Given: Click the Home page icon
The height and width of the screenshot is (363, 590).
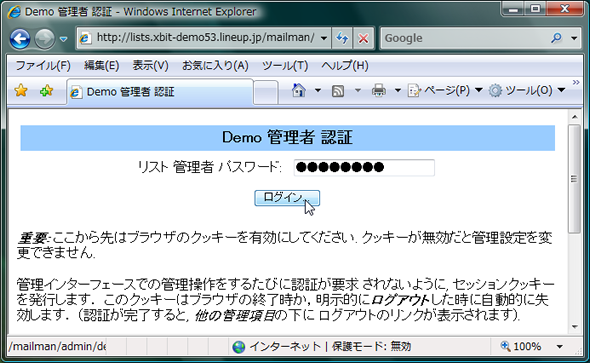Looking at the screenshot, I should click(x=299, y=91).
